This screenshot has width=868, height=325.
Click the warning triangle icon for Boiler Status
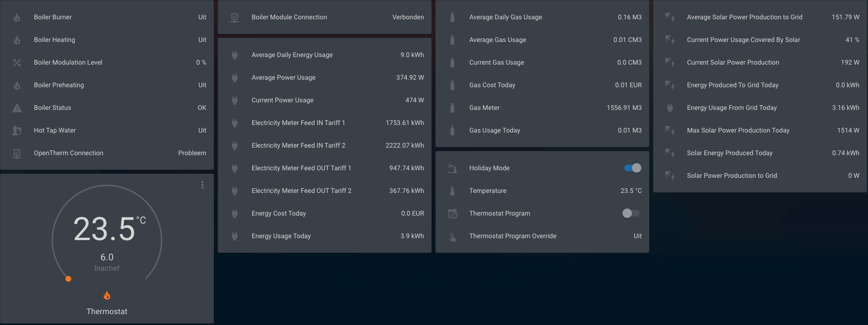click(x=17, y=108)
